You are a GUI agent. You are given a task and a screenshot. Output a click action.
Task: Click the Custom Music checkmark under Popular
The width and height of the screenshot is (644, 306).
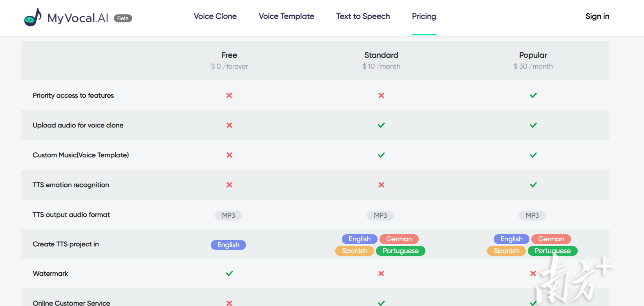pos(533,155)
